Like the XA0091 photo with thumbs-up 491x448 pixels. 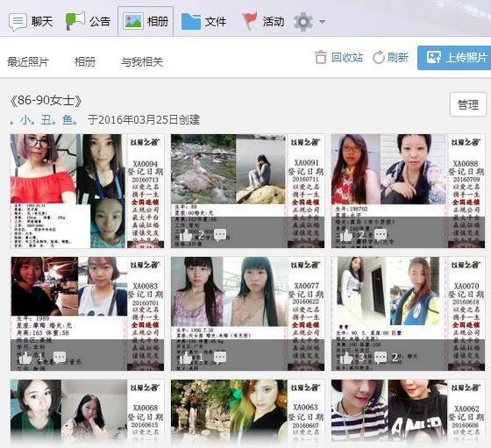186,235
